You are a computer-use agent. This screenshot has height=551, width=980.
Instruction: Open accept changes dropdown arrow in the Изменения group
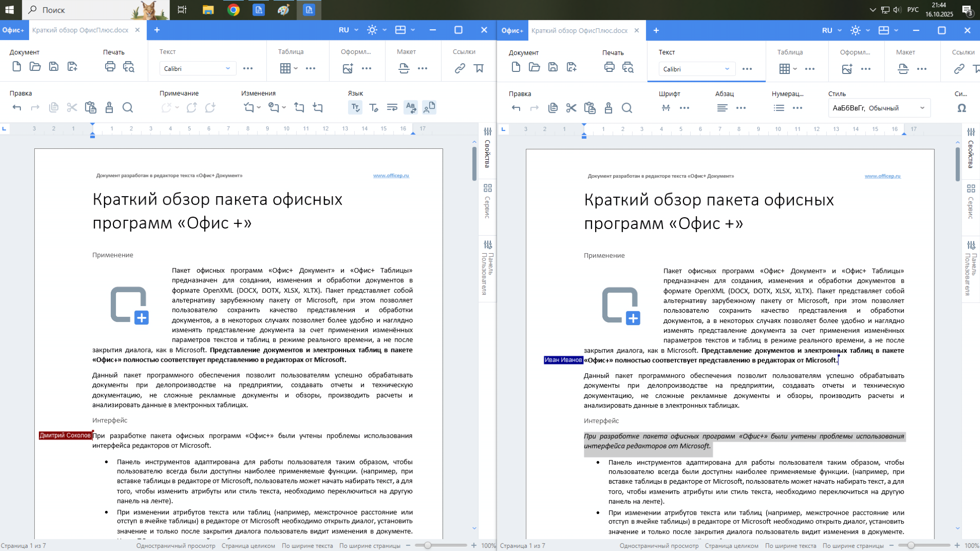[x=259, y=108]
